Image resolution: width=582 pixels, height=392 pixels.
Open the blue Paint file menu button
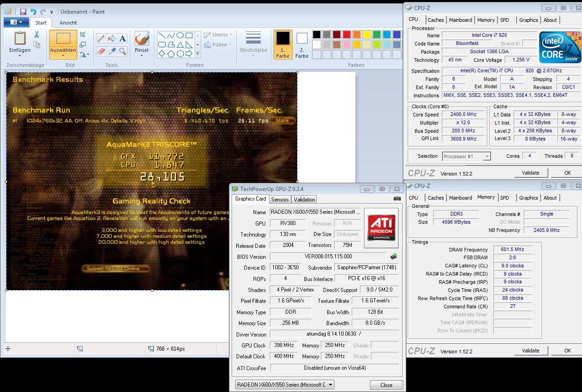click(x=16, y=22)
